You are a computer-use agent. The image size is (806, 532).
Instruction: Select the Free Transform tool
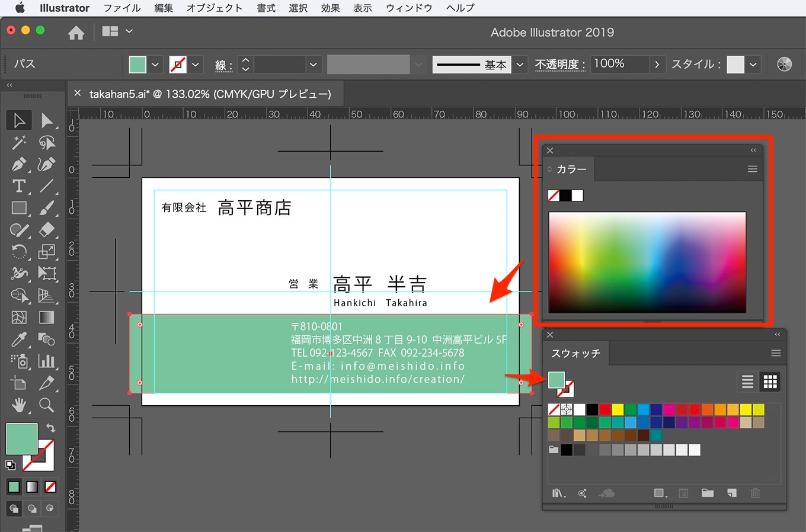tap(47, 274)
